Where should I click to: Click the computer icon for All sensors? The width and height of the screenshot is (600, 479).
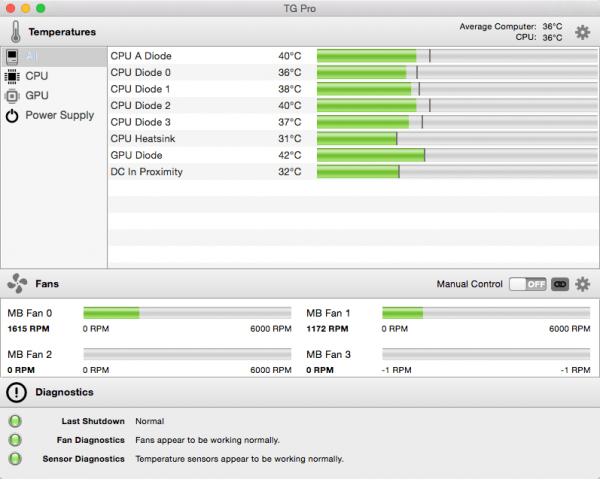(12, 57)
